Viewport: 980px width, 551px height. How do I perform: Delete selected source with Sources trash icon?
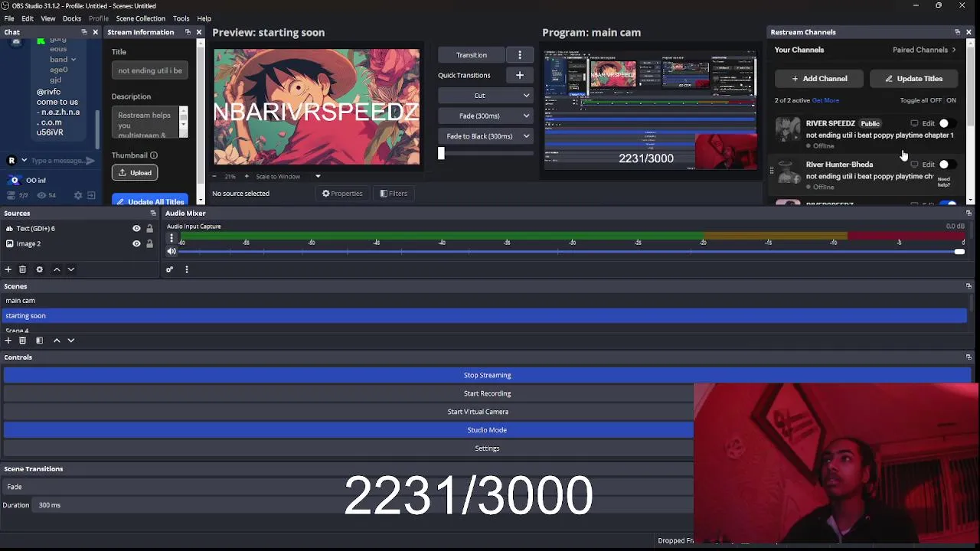coord(22,269)
